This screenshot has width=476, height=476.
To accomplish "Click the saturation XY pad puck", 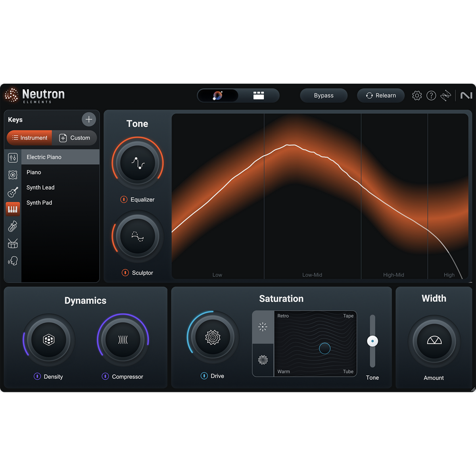I will pyautogui.click(x=324, y=348).
